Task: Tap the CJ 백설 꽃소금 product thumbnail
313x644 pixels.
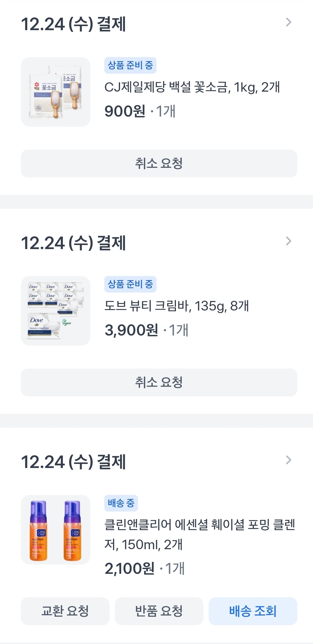Action: (x=56, y=92)
